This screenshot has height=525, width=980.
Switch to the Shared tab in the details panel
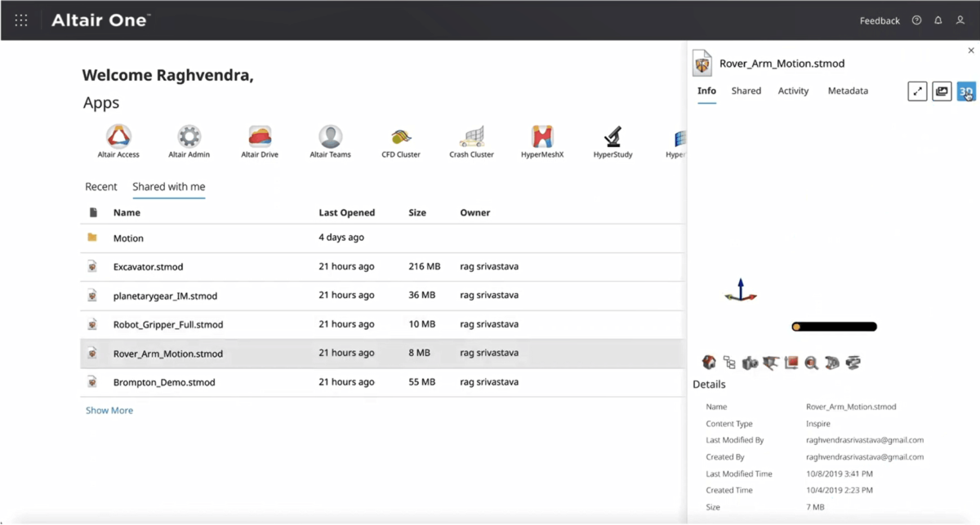pyautogui.click(x=746, y=91)
